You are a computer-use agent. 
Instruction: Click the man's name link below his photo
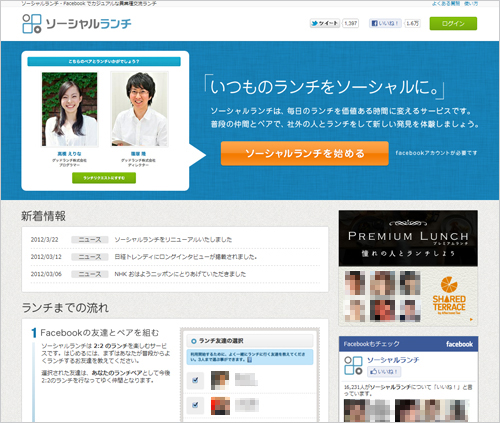pos(138,154)
